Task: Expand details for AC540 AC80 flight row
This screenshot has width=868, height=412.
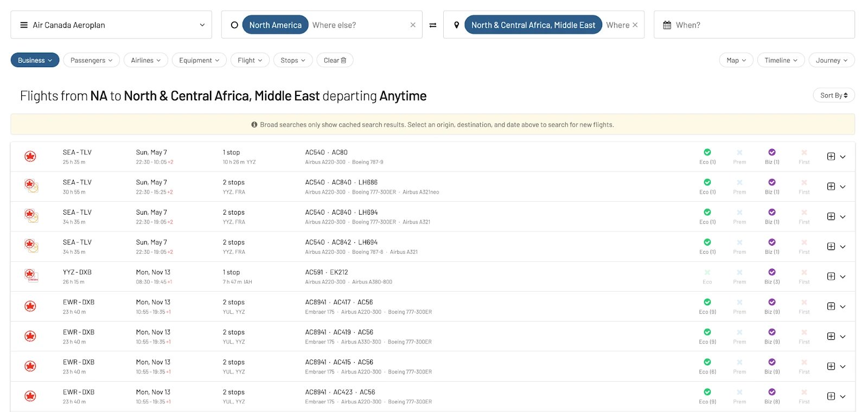Action: click(x=843, y=157)
